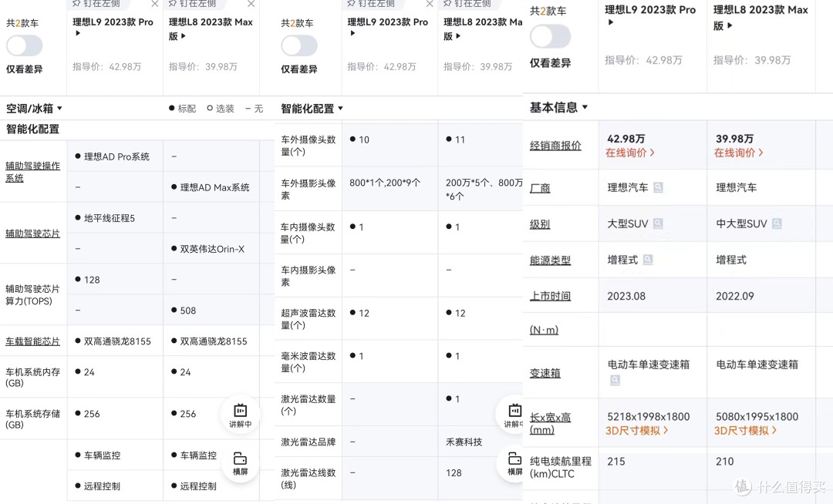The height and width of the screenshot is (504, 833).
Task: Open the 能源类型 term link
Action: [551, 260]
